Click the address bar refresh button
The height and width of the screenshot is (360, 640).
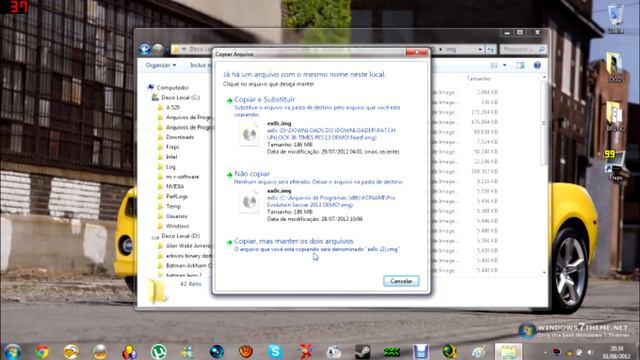[x=491, y=49]
